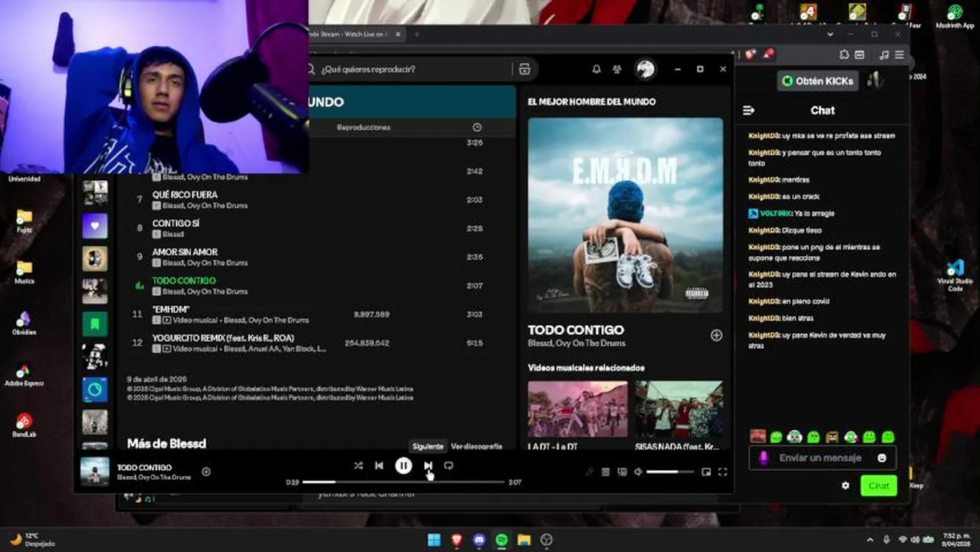The width and height of the screenshot is (980, 552).
Task: Show lyrics with the microphone icon
Action: 589,472
